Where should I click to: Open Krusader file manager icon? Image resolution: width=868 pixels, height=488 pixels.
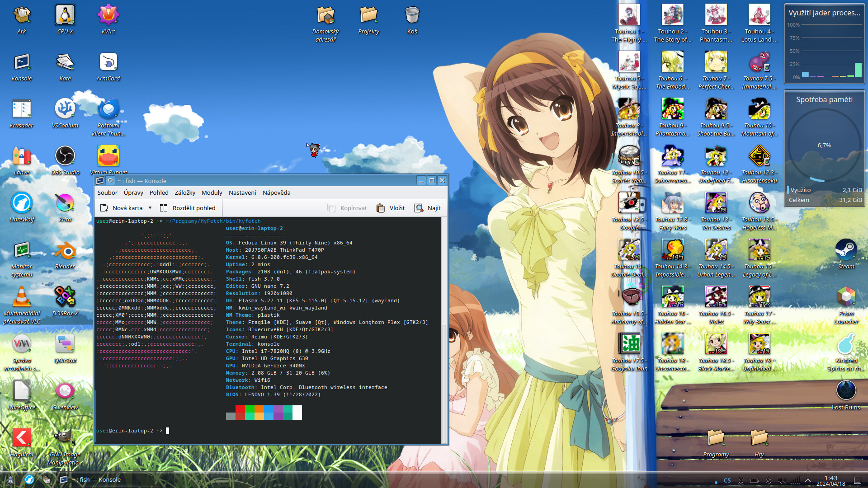coord(22,114)
